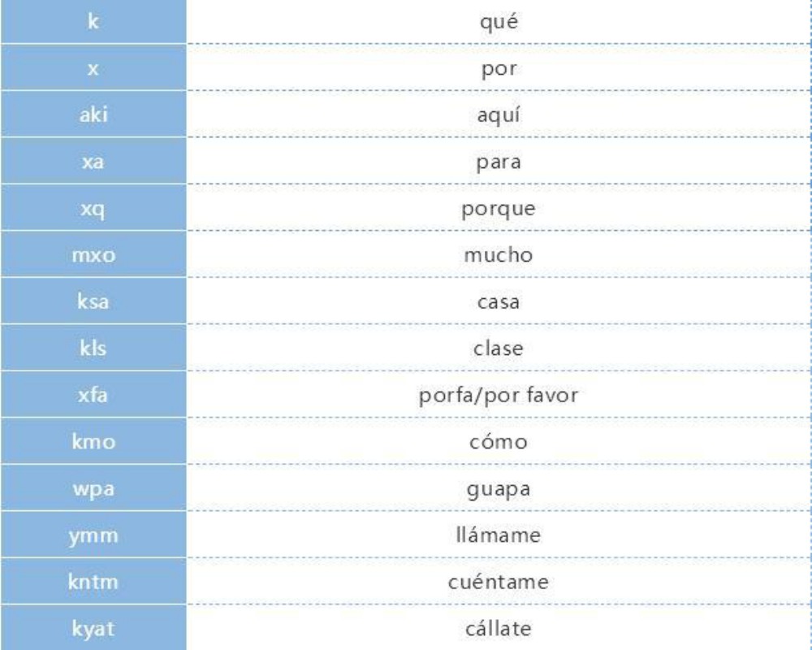The height and width of the screenshot is (650, 812).
Task: Click the word 'aquí'
Action: (499, 115)
